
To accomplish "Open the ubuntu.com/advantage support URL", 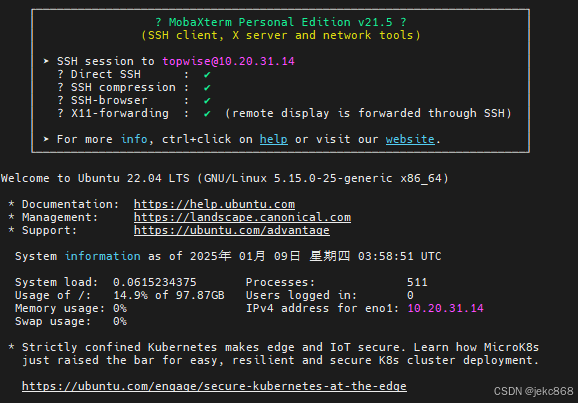I will click(231, 230).
